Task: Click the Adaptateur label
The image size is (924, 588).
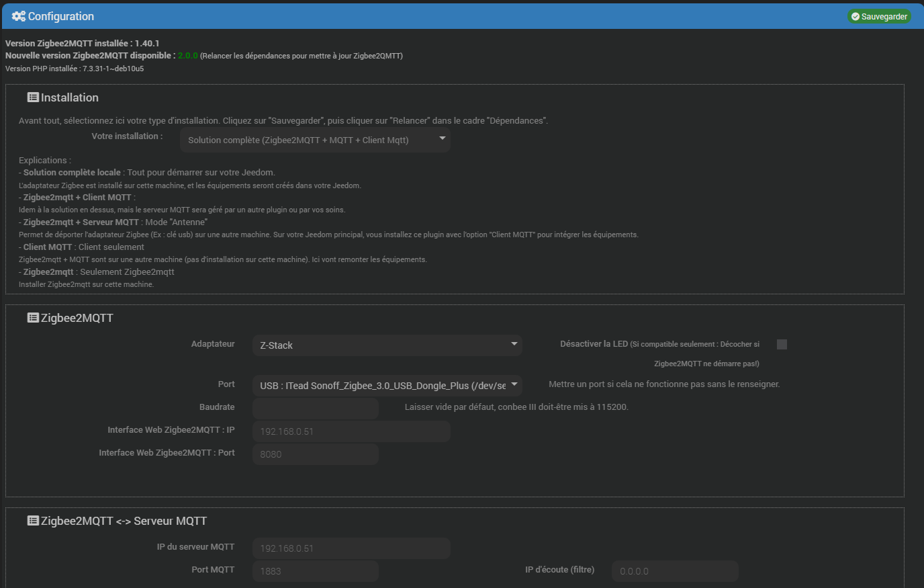Action: pos(213,344)
